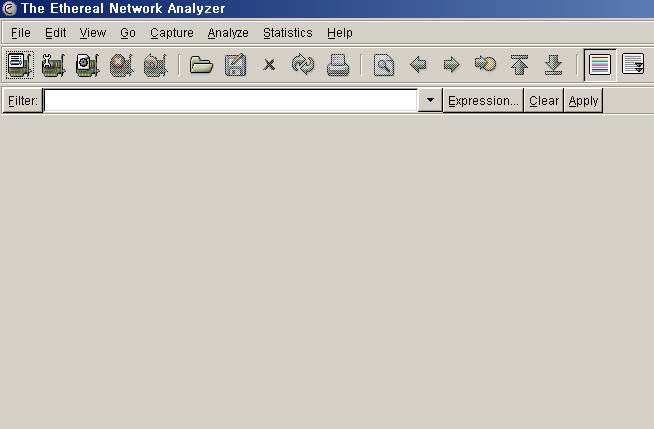
Task: Open the Analyze menu
Action: coord(228,33)
